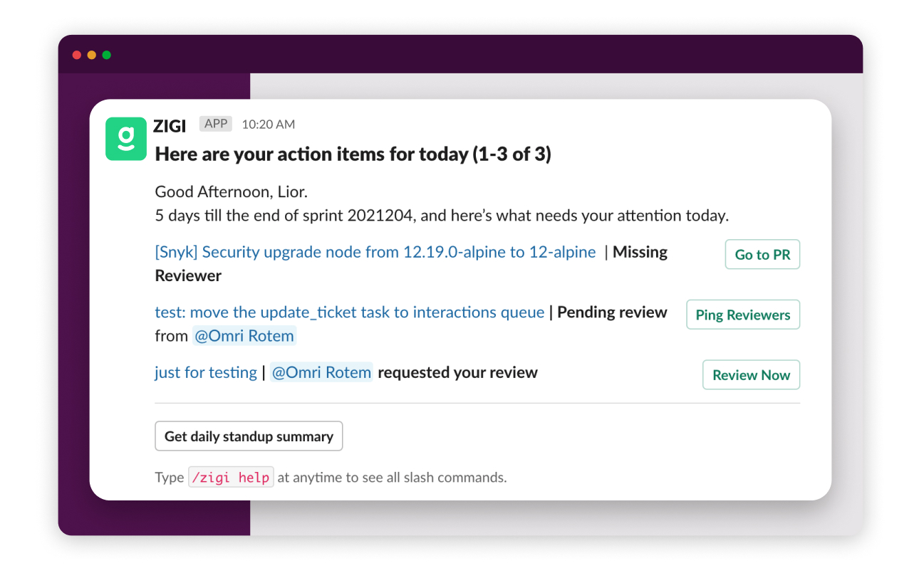
Task: Click the yellow minimize window dot
Action: [x=92, y=55]
